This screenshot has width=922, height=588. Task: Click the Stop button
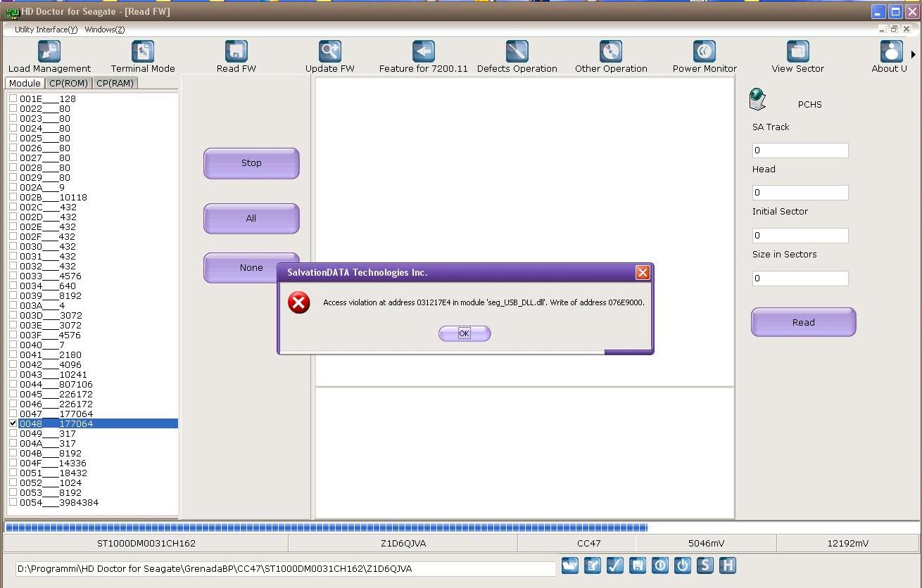coord(251,163)
